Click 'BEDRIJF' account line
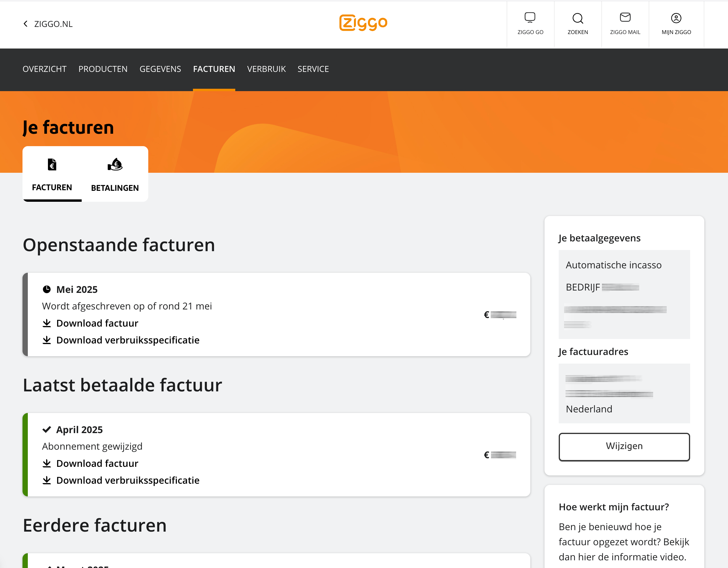The height and width of the screenshot is (568, 728). [x=602, y=287]
